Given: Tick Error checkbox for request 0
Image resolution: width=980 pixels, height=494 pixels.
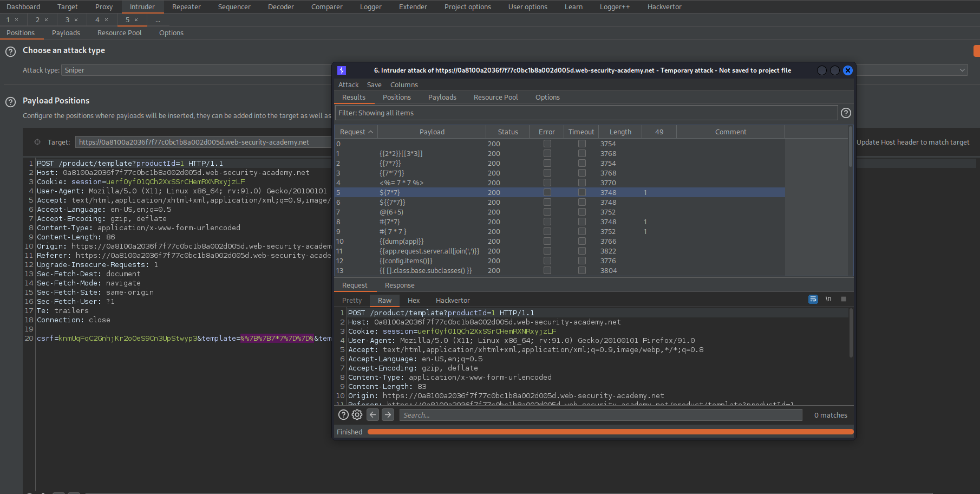Looking at the screenshot, I should (x=547, y=144).
